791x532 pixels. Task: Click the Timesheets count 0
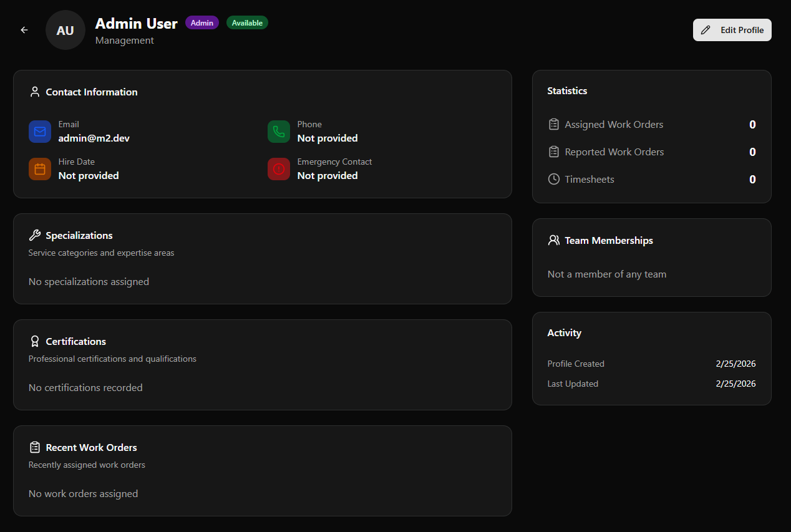pos(752,179)
